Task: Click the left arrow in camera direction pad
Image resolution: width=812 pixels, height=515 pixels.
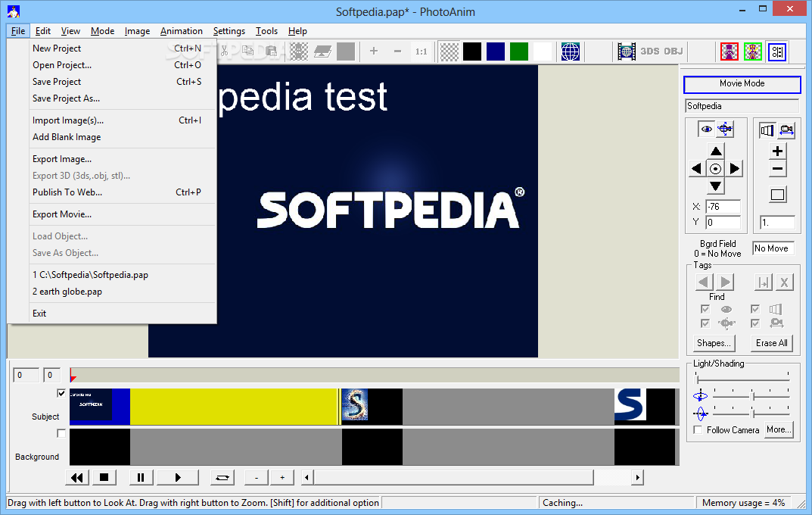Action: [x=697, y=168]
